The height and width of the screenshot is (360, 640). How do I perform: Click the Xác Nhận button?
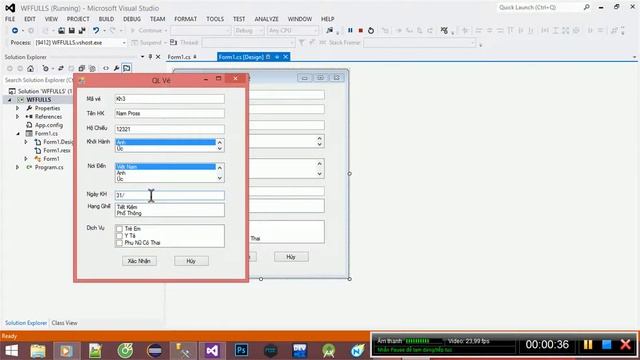(x=139, y=261)
